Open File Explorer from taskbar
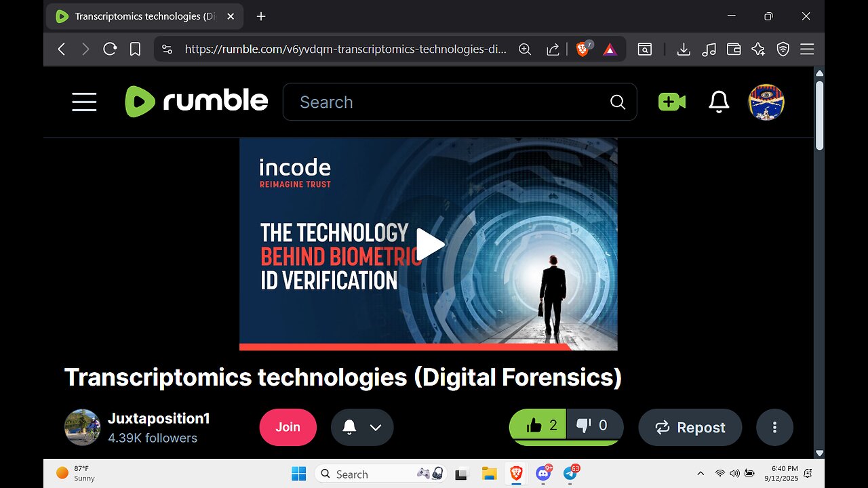Image resolution: width=868 pixels, height=488 pixels. tap(489, 474)
